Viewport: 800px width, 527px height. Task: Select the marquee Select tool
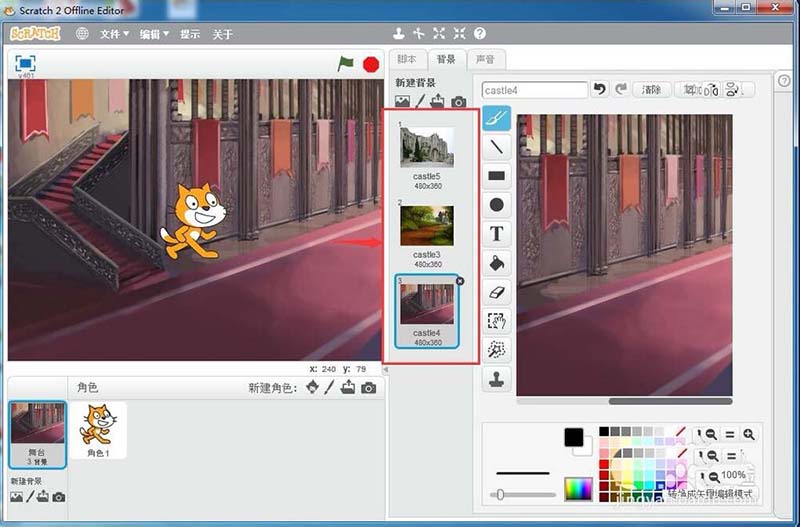(496, 321)
